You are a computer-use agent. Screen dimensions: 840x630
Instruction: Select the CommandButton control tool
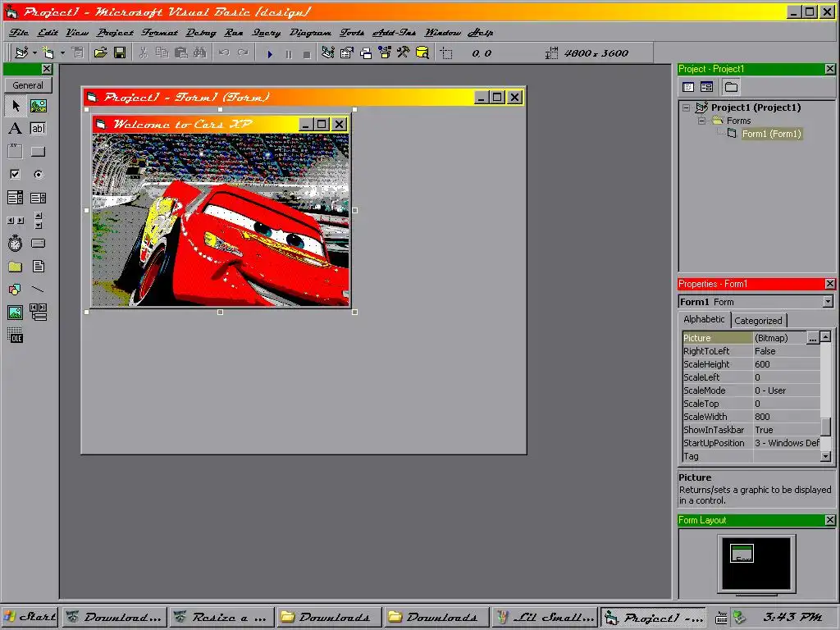[x=38, y=151]
